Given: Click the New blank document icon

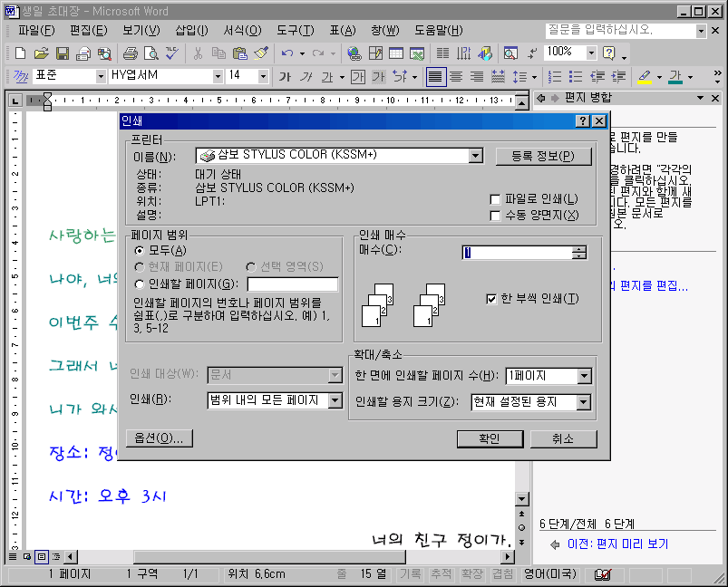Looking at the screenshot, I should click(20, 53).
